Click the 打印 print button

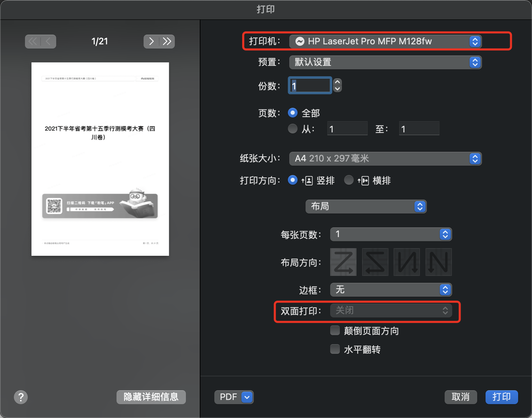(501, 397)
